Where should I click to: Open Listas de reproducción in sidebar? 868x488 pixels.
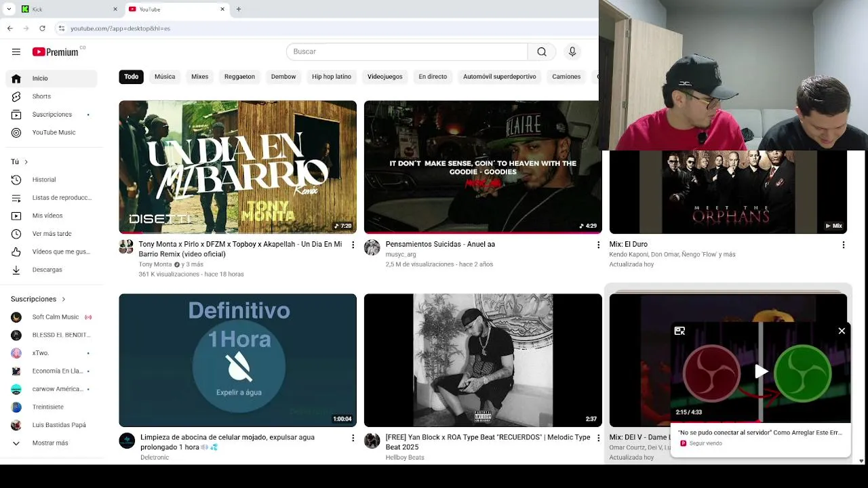pyautogui.click(x=52, y=198)
